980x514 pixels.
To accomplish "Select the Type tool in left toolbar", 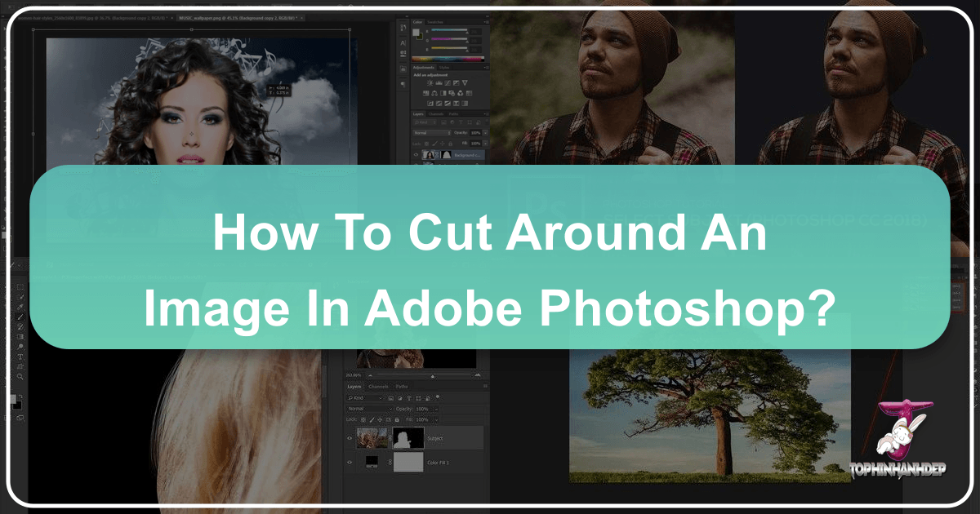I will pos(20,357).
